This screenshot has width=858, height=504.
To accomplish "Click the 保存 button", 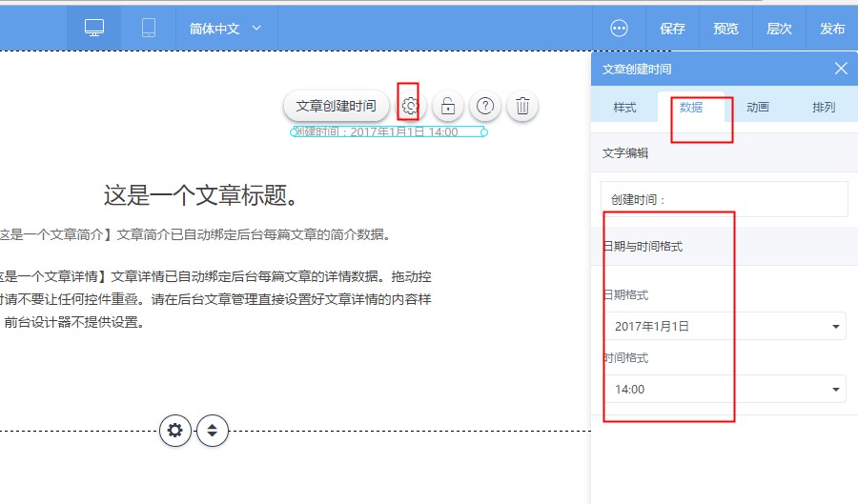I will (672, 29).
